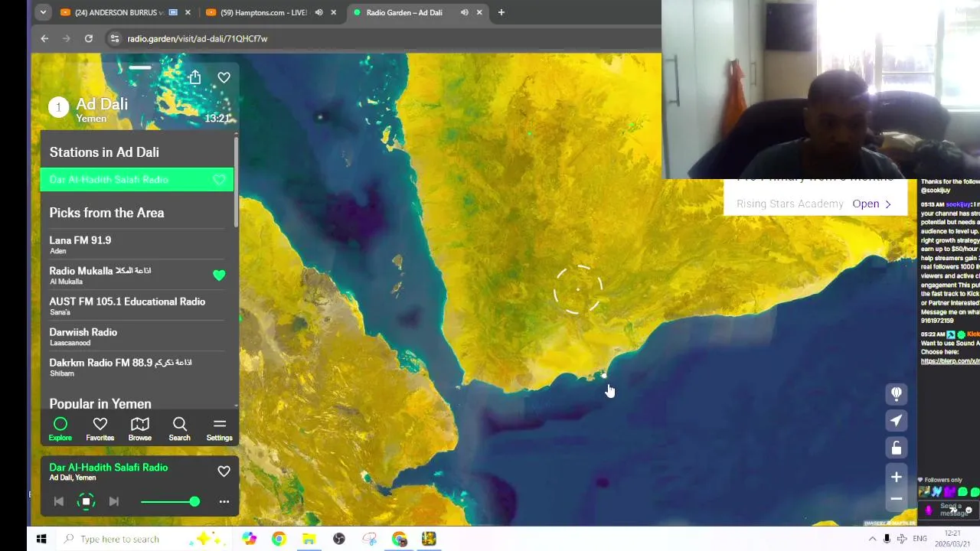Open the Windows Start menu
Viewport: 980px width, 551px height.
[41, 539]
